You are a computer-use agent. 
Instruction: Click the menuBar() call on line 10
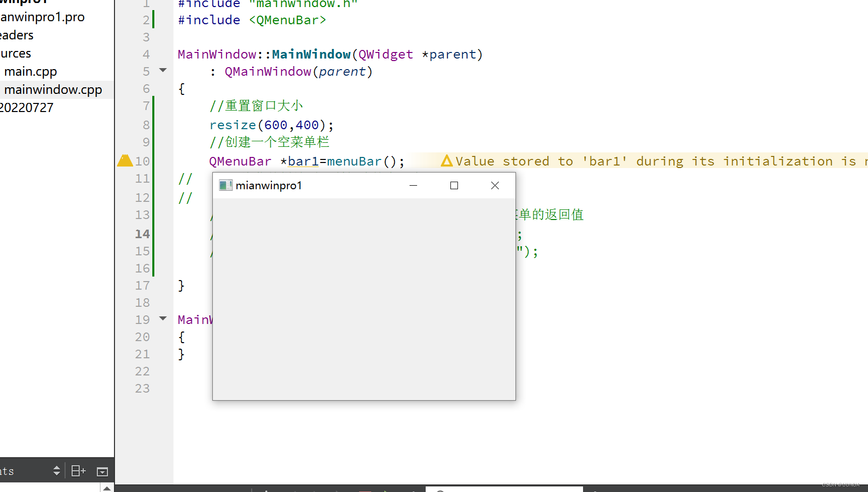[362, 161]
